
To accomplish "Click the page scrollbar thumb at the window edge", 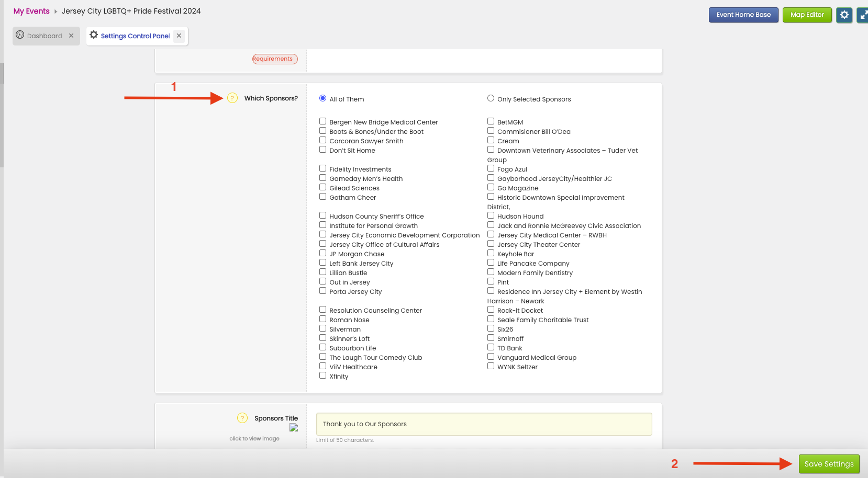I will [x=2, y=115].
